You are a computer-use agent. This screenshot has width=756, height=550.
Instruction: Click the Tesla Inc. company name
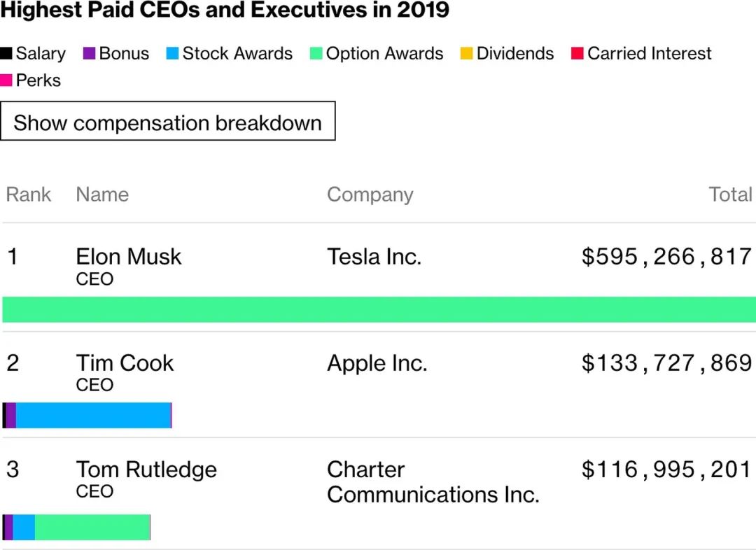[374, 257]
